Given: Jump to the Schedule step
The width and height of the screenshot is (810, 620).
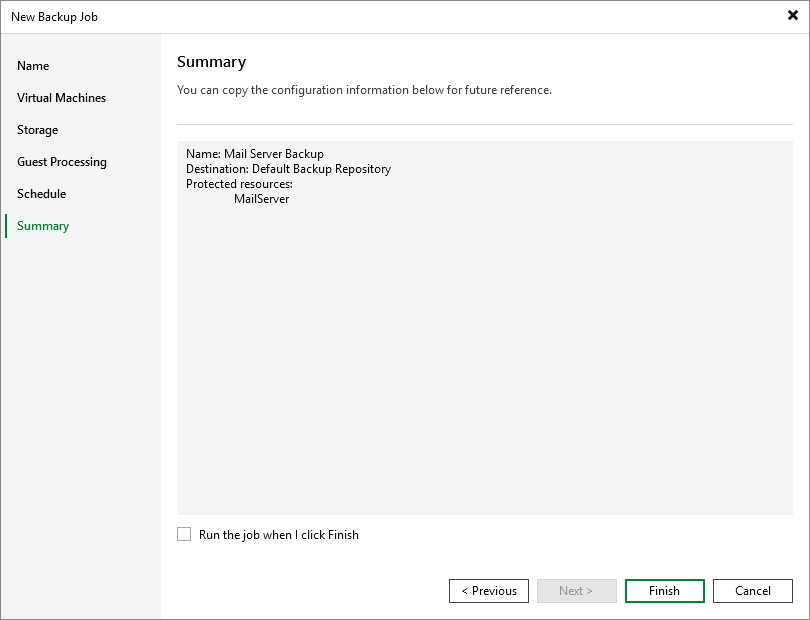Looking at the screenshot, I should pos(41,194).
